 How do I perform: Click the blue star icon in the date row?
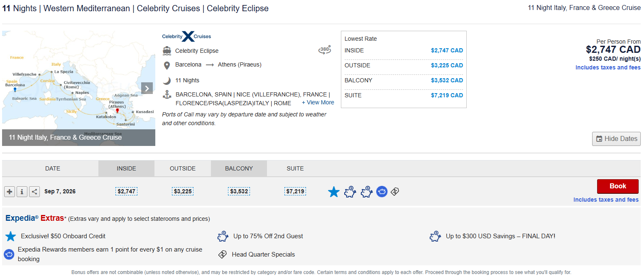[334, 192]
